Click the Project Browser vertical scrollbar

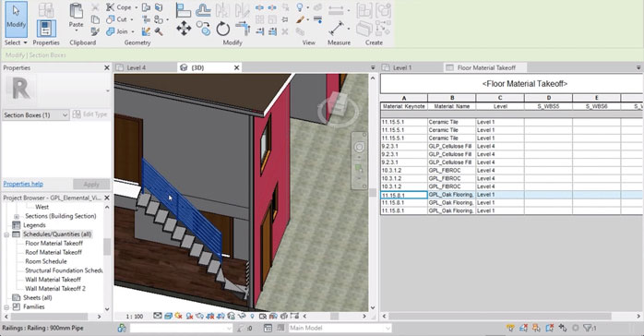107,247
